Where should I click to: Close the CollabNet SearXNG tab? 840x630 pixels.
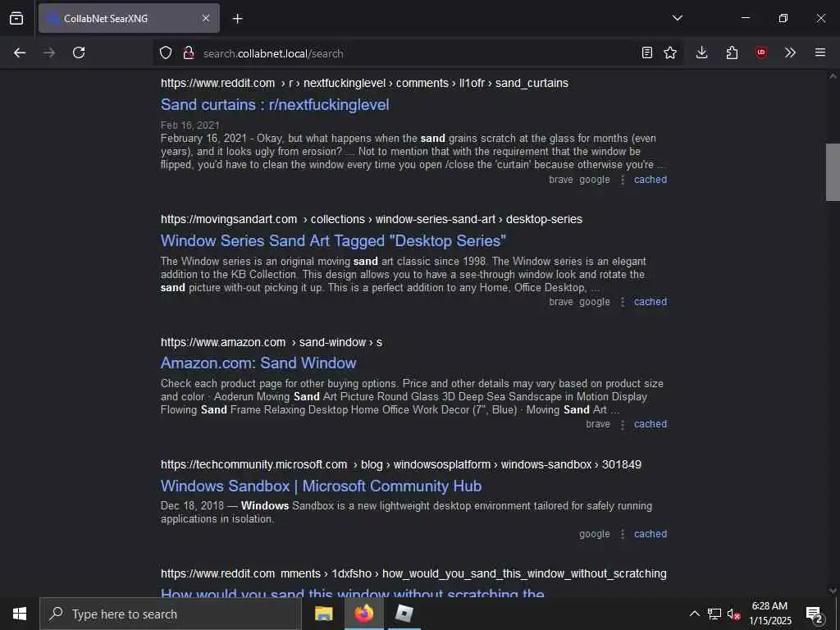(206, 18)
